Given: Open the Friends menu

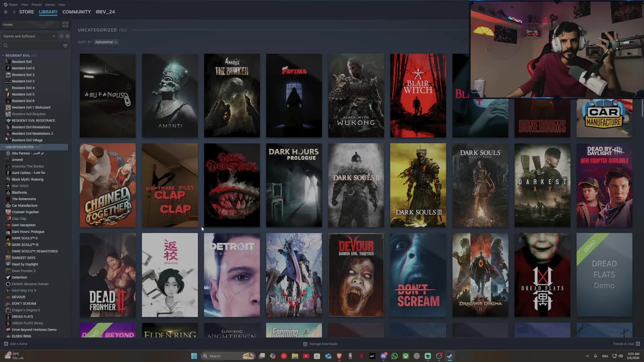Looking at the screenshot, I should tap(37, 5).
